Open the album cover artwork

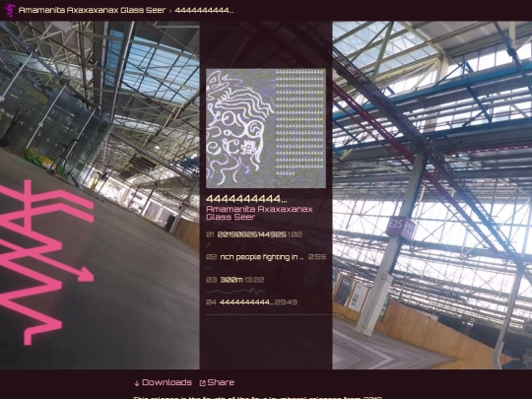pos(266,128)
